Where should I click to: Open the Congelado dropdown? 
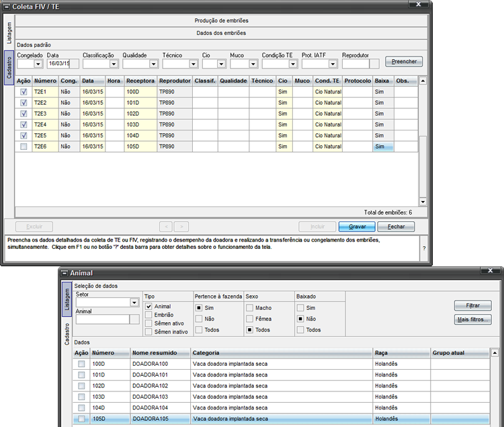38,64
